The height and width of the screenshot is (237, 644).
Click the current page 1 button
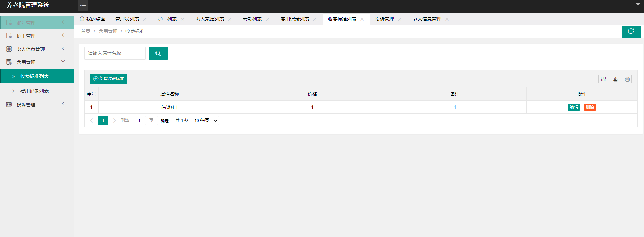[103, 121]
